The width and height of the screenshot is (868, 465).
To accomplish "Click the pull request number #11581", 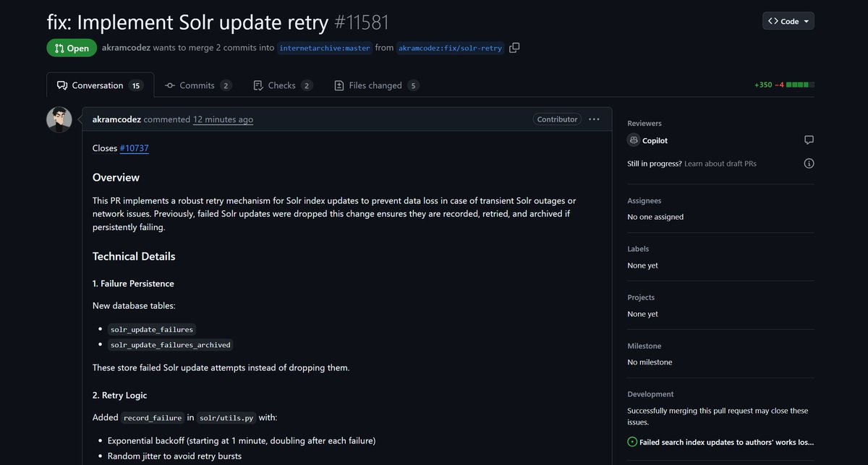I will [362, 22].
